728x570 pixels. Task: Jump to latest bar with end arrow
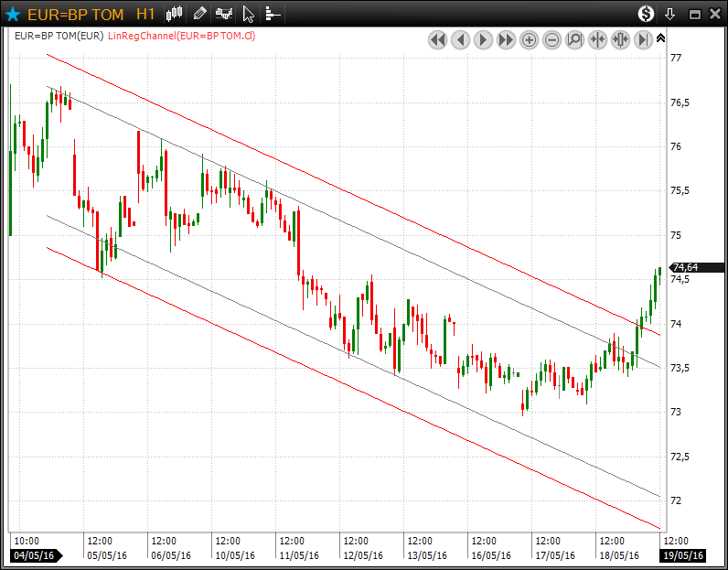643,39
